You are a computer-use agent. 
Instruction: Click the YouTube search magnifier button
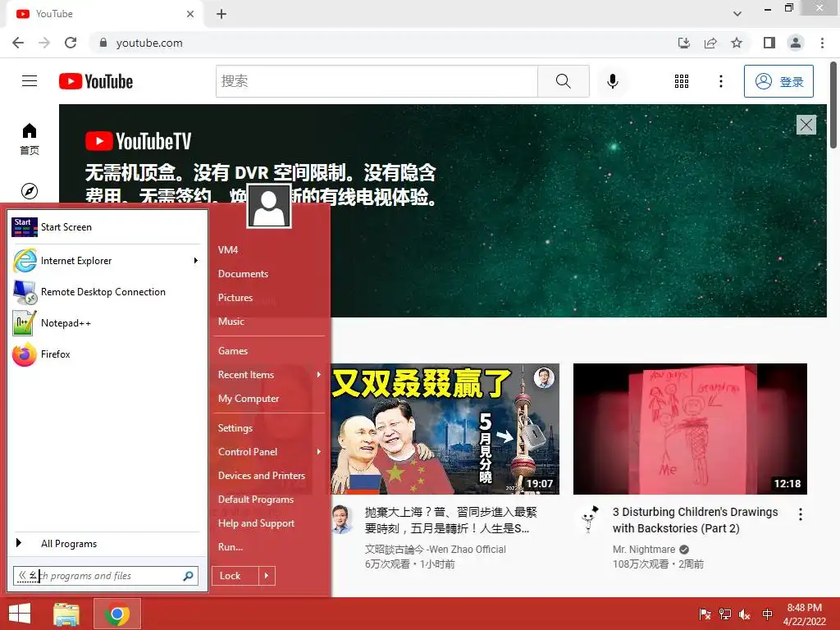coord(563,81)
